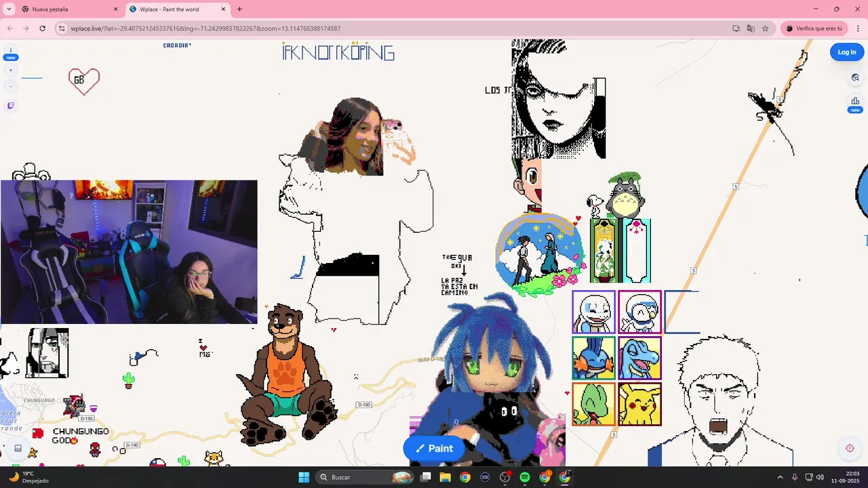Zoom out with the minus button

coord(11,87)
